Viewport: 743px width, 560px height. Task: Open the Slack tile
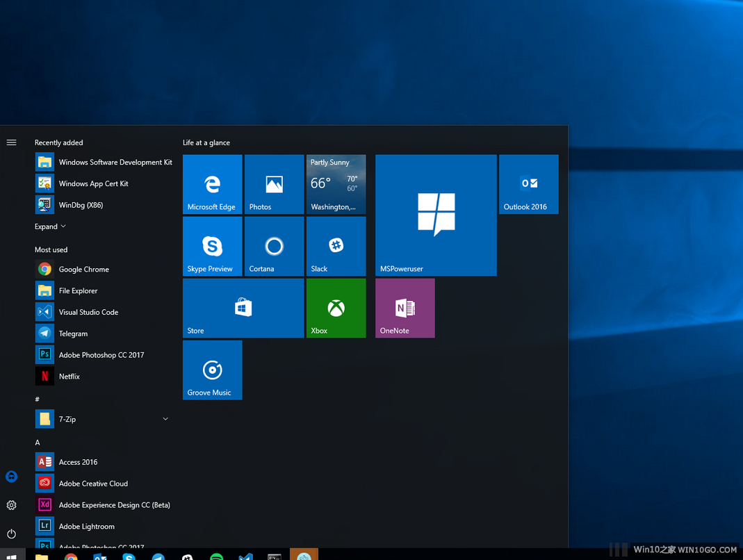pos(336,246)
